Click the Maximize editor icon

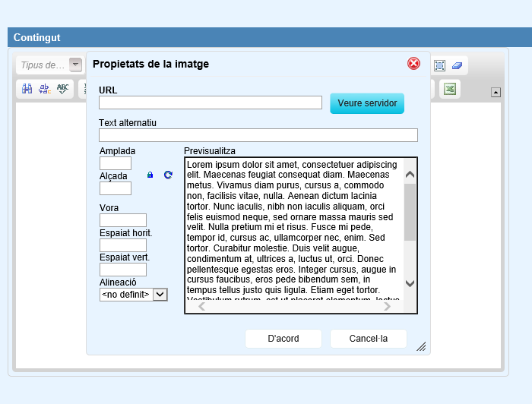coord(439,66)
